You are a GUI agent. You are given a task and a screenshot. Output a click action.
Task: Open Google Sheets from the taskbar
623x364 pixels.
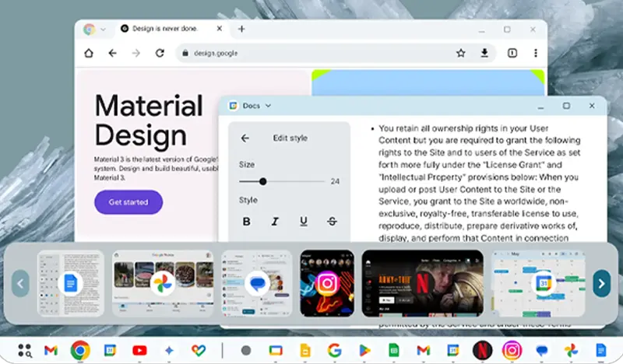[x=393, y=351]
